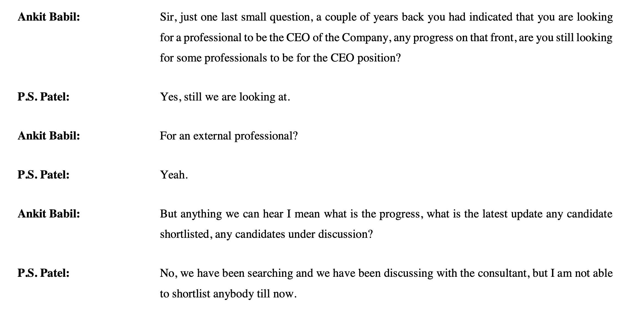Click the third 'Ankit Babil:' speaker label

(49, 214)
